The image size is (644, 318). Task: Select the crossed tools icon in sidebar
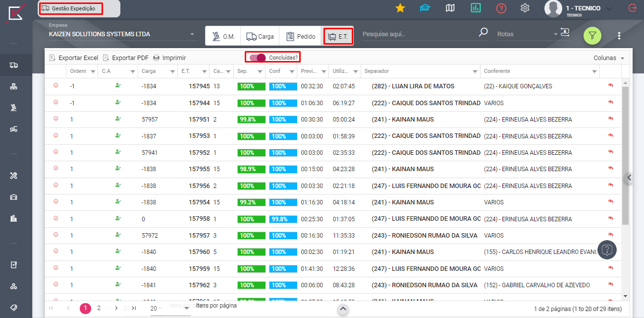pyautogui.click(x=14, y=176)
